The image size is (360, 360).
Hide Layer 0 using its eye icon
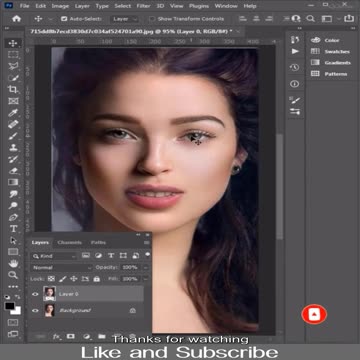(x=35, y=294)
